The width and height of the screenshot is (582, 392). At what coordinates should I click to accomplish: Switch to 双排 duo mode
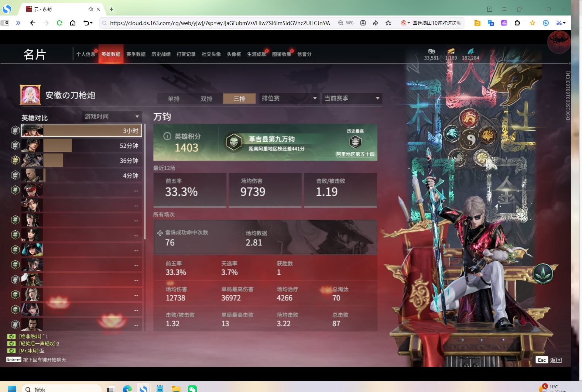point(206,99)
